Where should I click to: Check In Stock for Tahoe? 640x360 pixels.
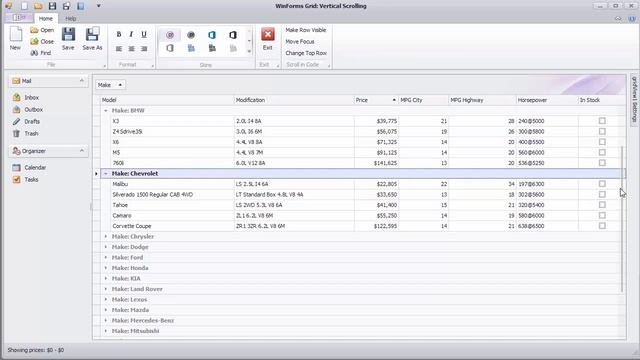click(602, 205)
